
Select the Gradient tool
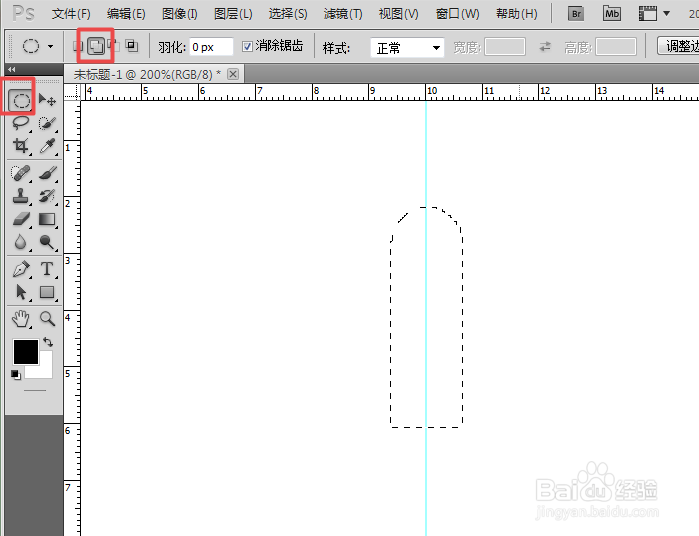(x=47, y=219)
